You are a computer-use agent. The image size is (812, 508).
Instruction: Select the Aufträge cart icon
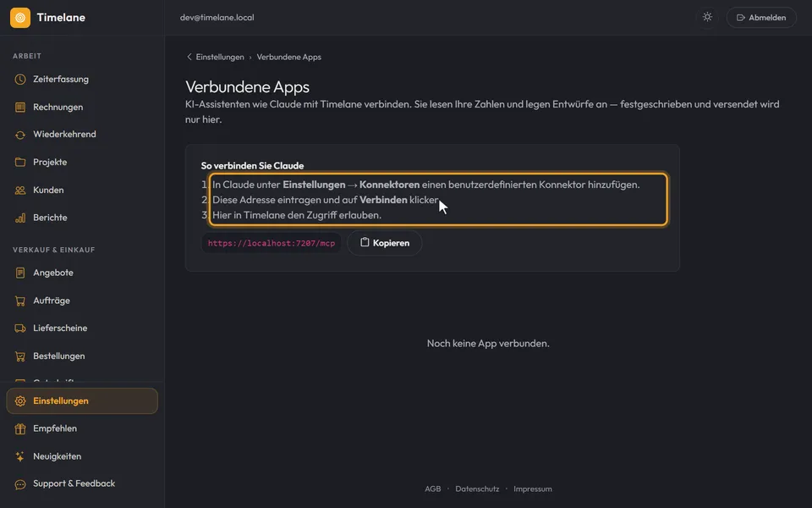coord(20,301)
